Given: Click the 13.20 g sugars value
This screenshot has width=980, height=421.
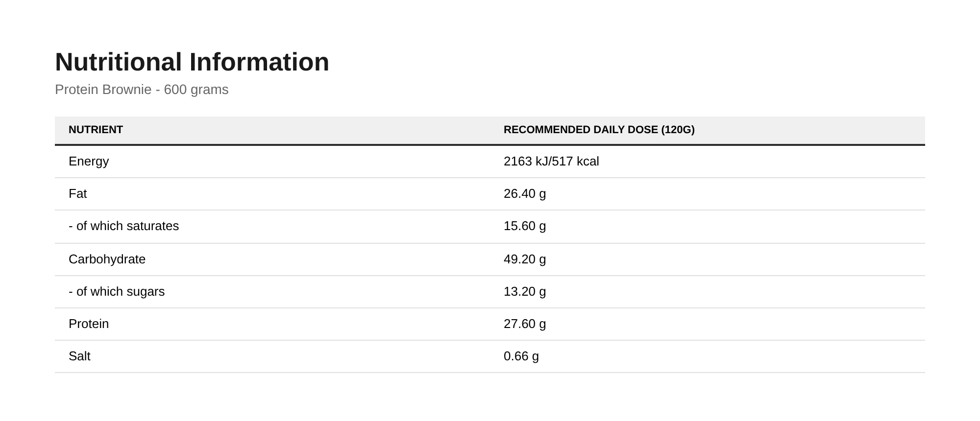Looking at the screenshot, I should pyautogui.click(x=525, y=292).
